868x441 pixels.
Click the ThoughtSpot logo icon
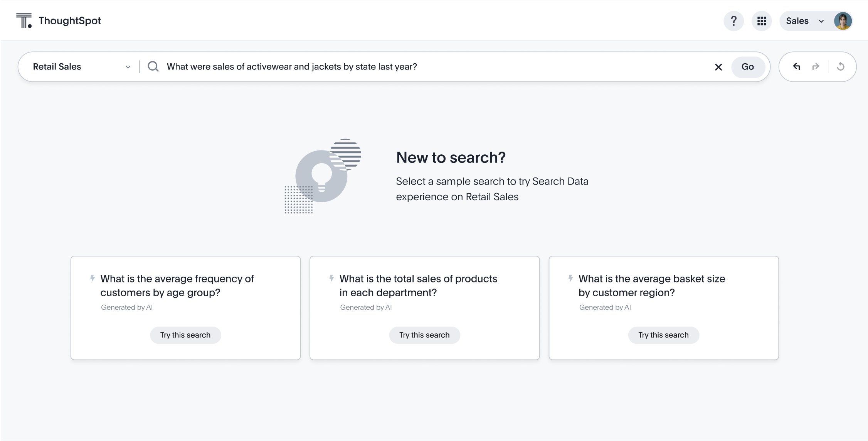[23, 20]
